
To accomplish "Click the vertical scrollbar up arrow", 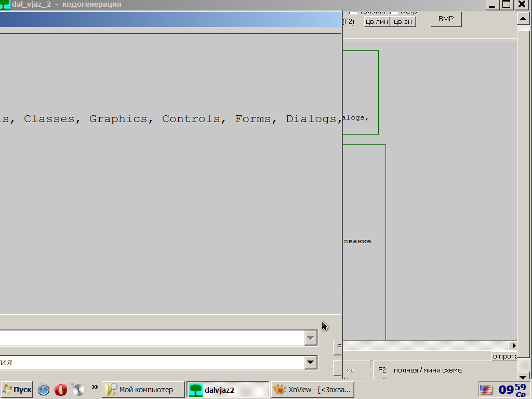I will pyautogui.click(x=523, y=19).
